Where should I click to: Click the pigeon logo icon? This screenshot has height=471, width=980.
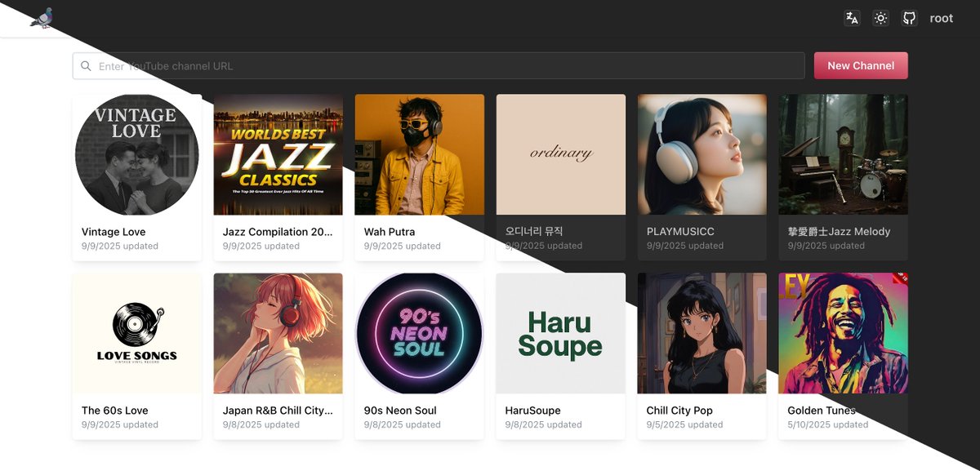[41, 18]
